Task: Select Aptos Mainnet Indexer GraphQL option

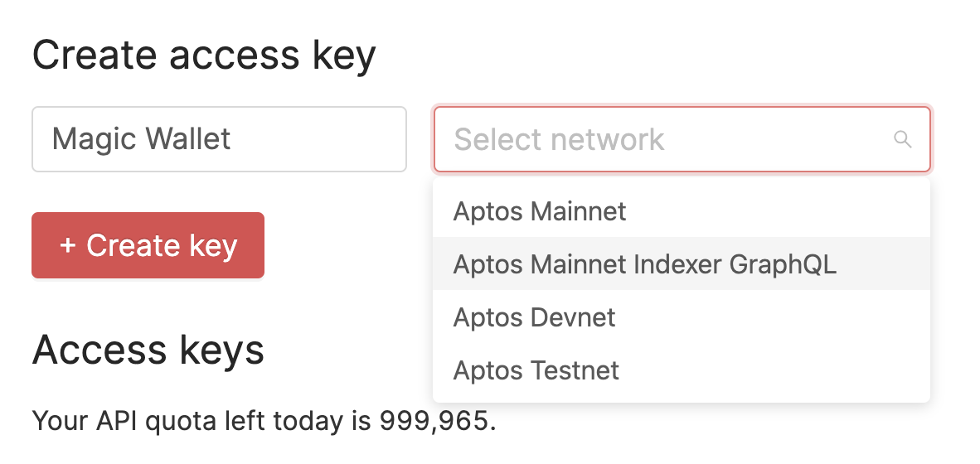Action: click(x=644, y=264)
